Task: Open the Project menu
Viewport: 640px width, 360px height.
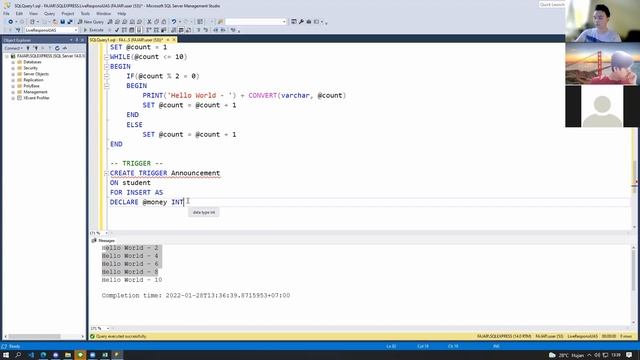Action: point(68,13)
